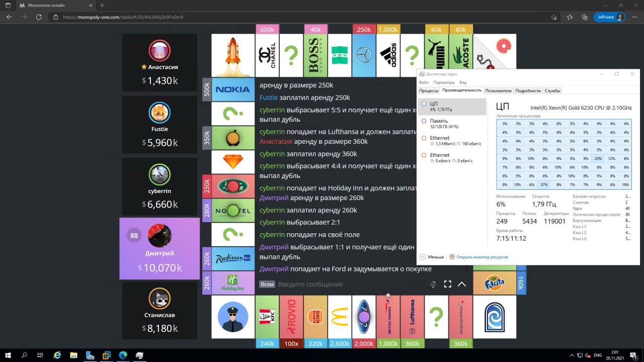Open the Ford property cell
This screenshot has height=362, width=644.
click(364, 317)
